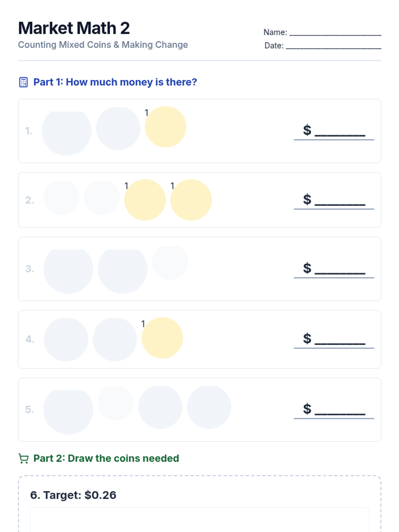Click the calculator icon beside Part 1
This screenshot has width=399, height=532.
tap(23, 82)
